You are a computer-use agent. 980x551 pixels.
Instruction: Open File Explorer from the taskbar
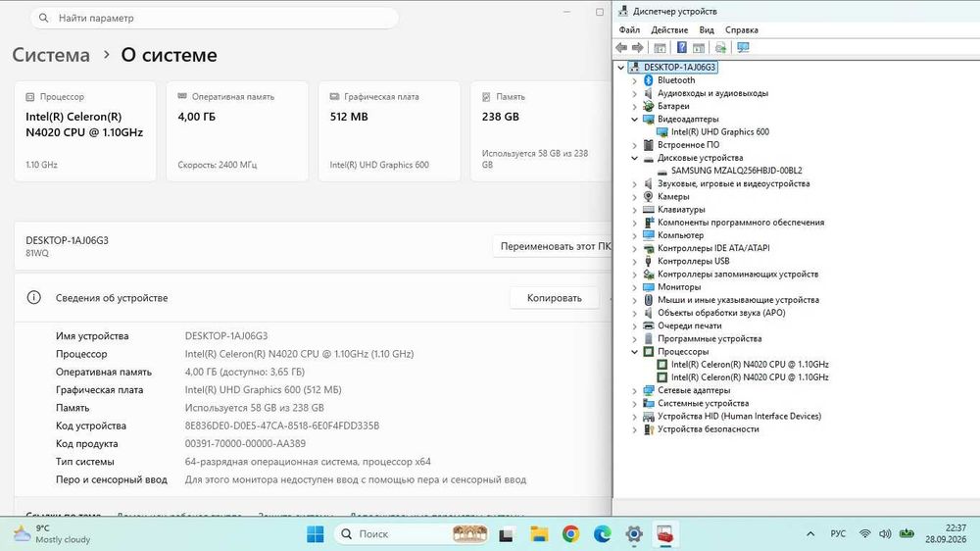click(x=539, y=534)
